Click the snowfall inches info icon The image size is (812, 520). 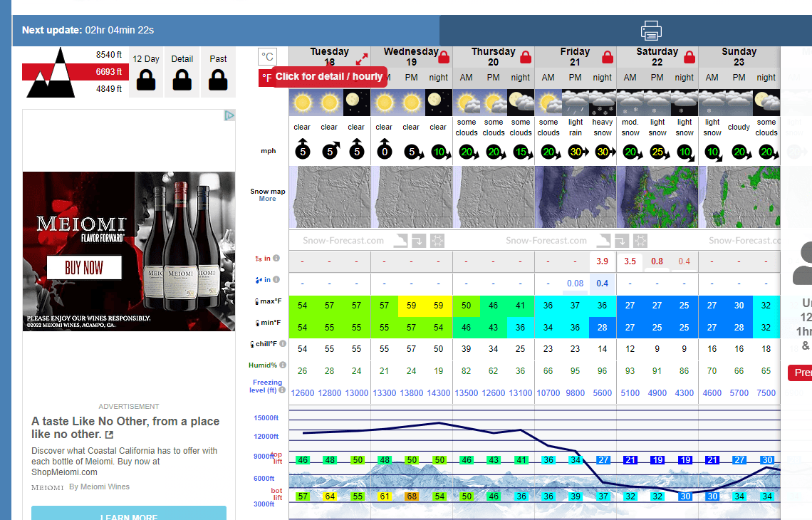pyautogui.click(x=276, y=258)
